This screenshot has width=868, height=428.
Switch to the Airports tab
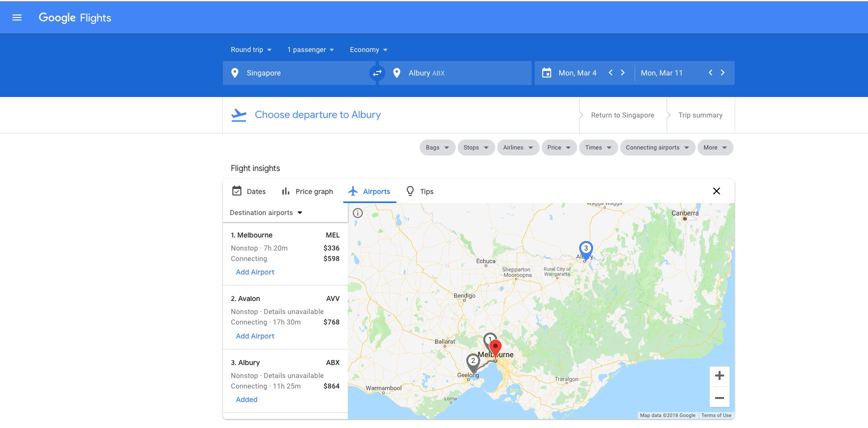[370, 191]
